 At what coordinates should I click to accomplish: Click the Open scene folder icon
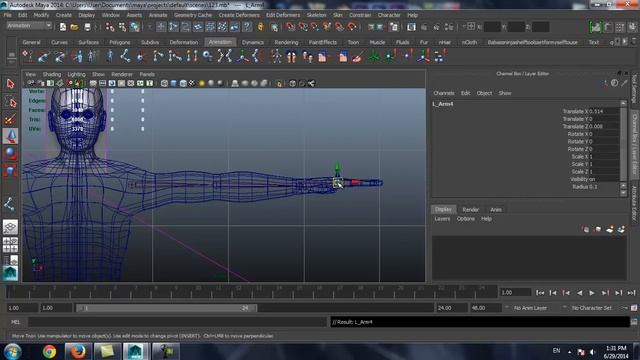coord(74,27)
